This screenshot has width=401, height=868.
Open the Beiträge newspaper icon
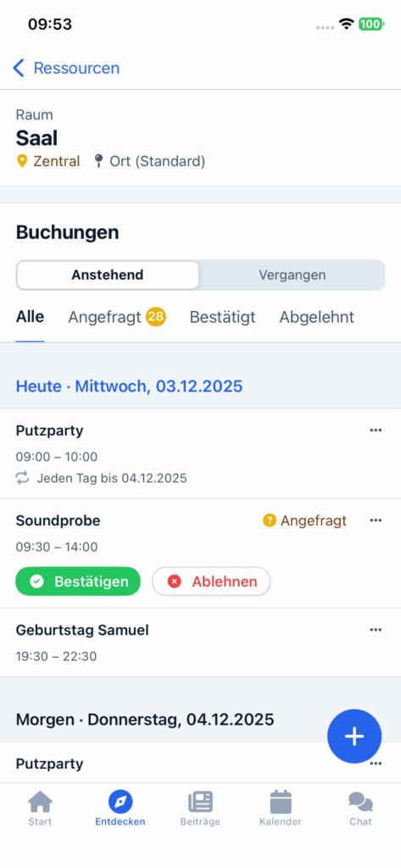tap(200, 802)
